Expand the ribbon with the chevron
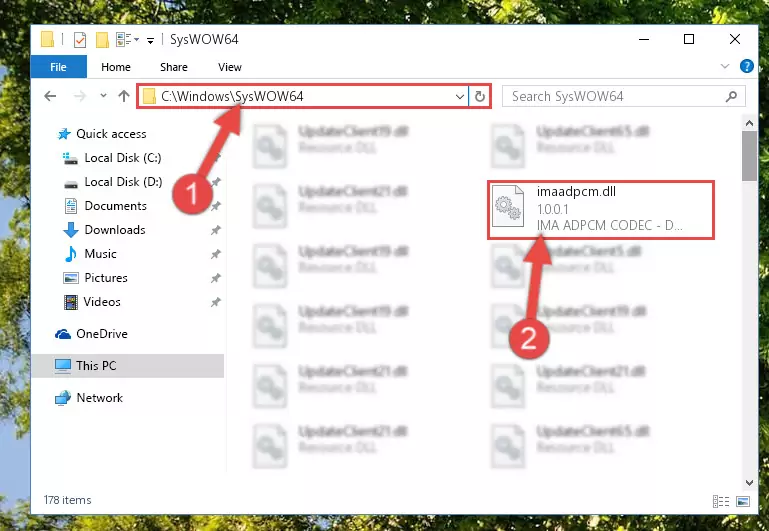 [724, 66]
